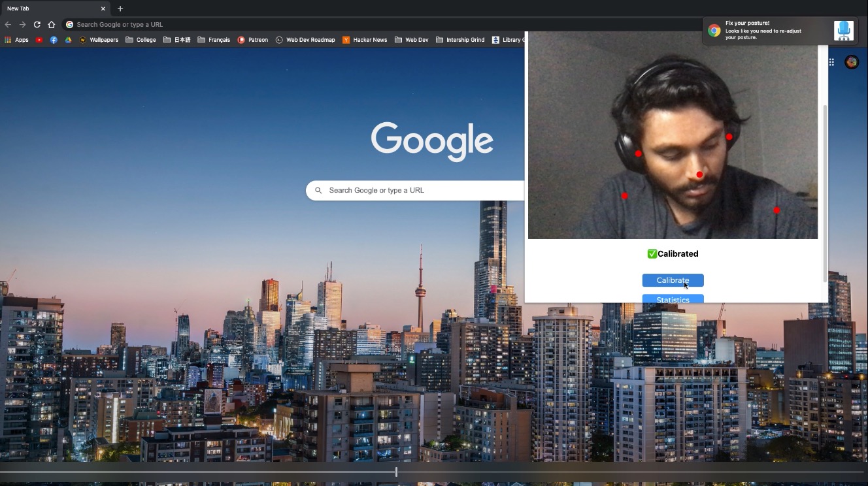Screen dimensions: 868x486
Task: Open Statistics in the posture popup
Action: point(673,299)
